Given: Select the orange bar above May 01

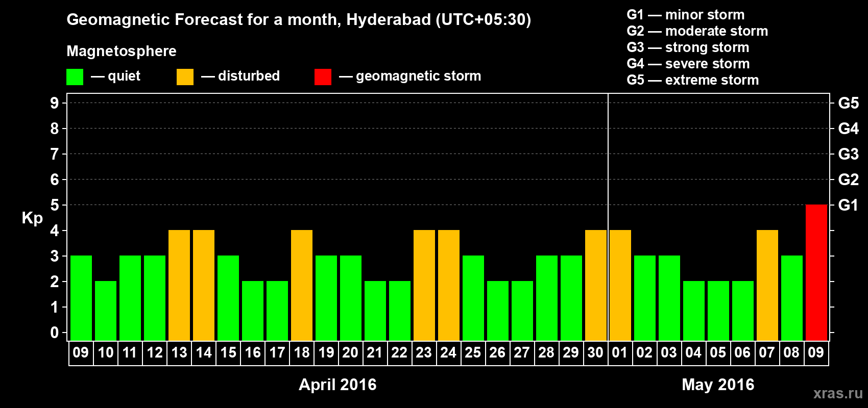Looking at the screenshot, I should [x=620, y=285].
